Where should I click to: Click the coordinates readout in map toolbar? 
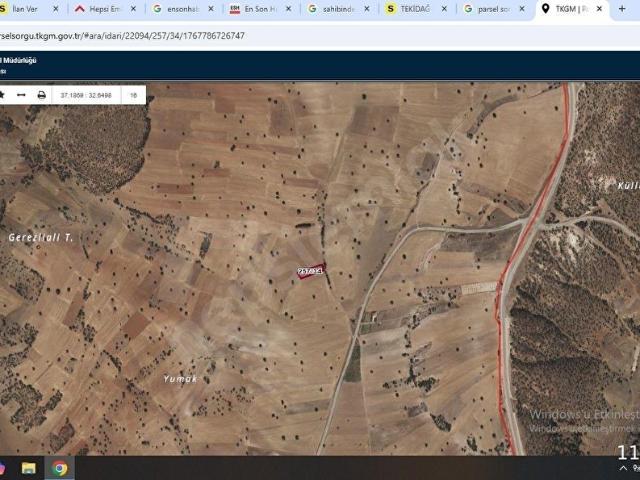pyautogui.click(x=86, y=95)
